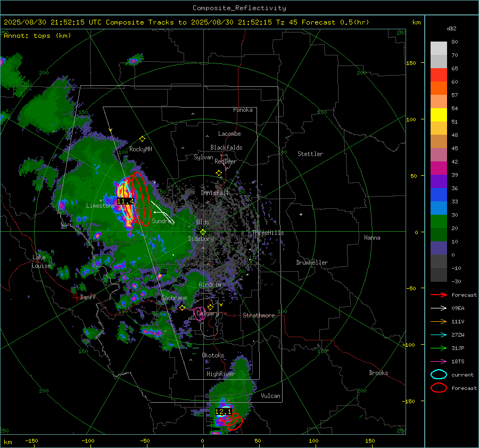Click the Composite Tracks timestamp header line
479x448 pixels.
point(186,22)
